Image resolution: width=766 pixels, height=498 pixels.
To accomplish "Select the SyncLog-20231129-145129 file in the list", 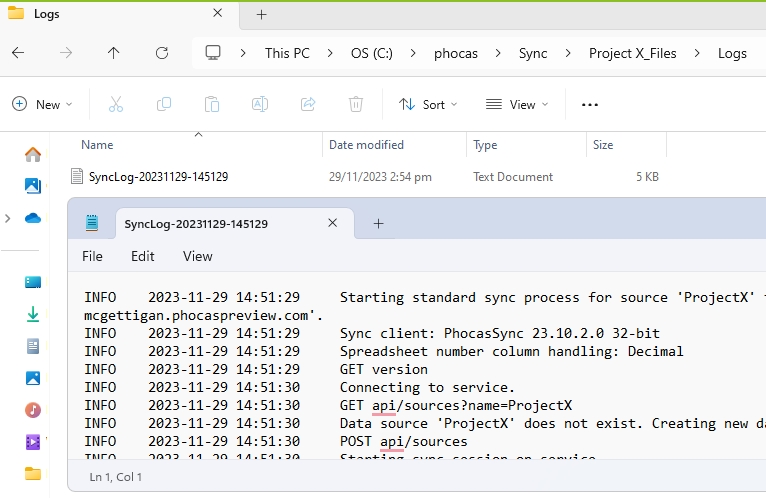I will point(158,177).
